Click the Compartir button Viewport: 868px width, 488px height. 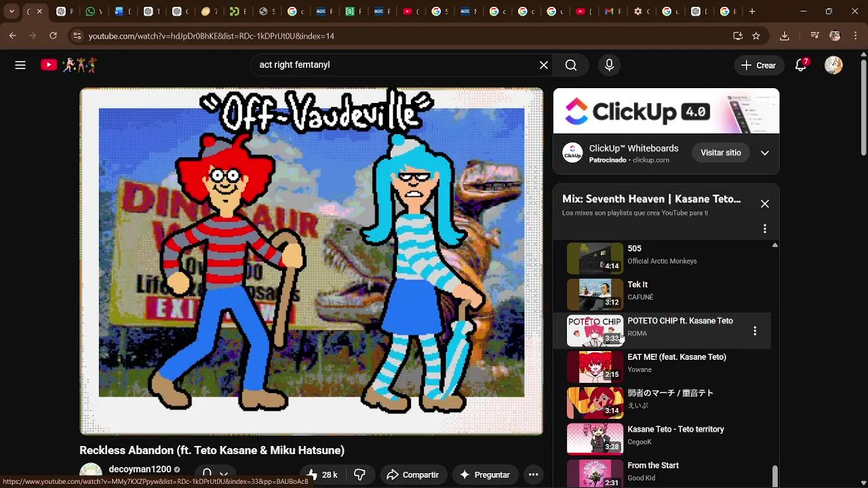412,474
